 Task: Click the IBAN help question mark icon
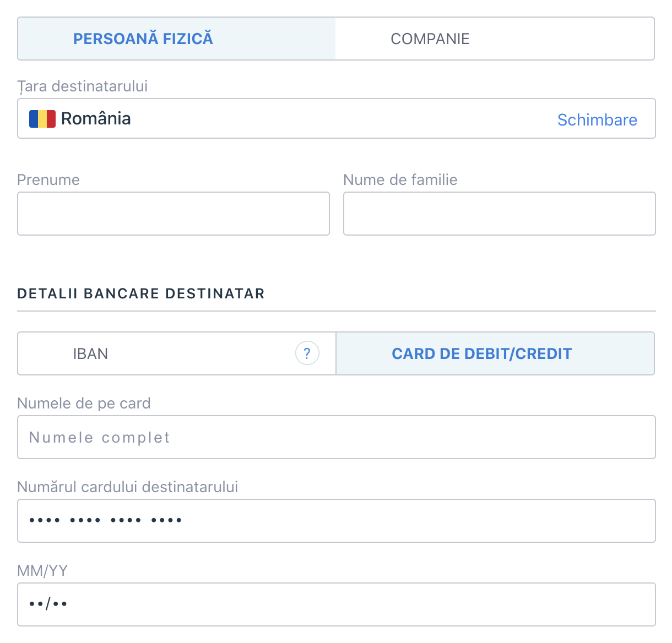pos(307,353)
